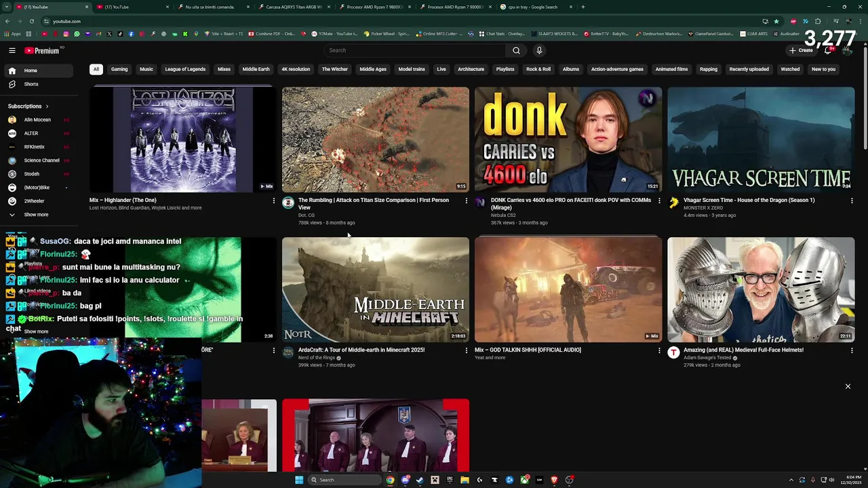Open Middle-earth in Minecraft thumbnail
868x488 pixels.
tap(376, 289)
